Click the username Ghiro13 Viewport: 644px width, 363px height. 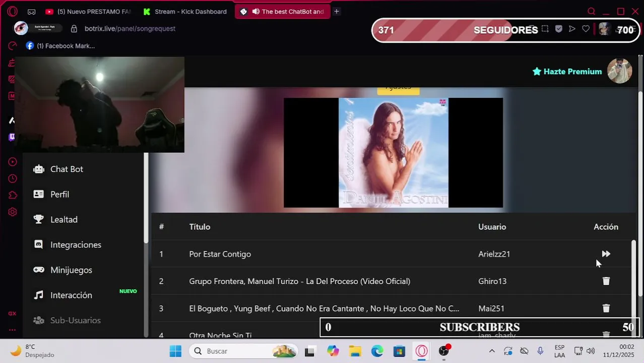pyautogui.click(x=492, y=281)
